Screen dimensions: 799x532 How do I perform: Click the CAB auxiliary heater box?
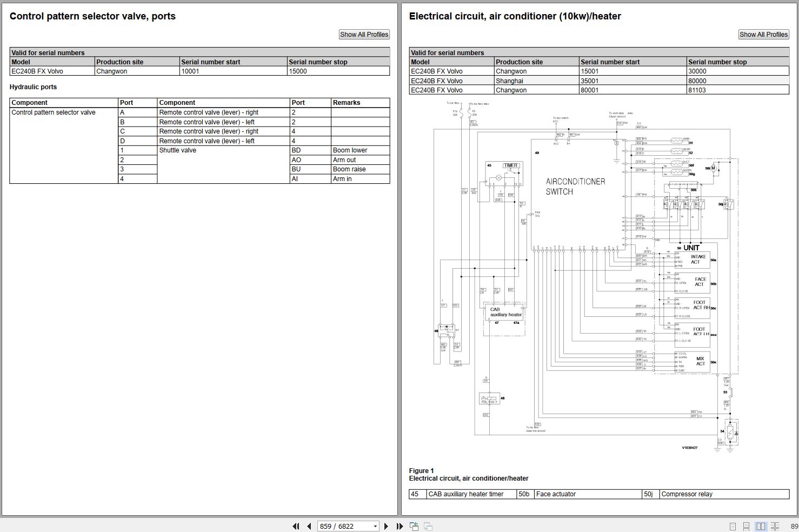(505, 314)
